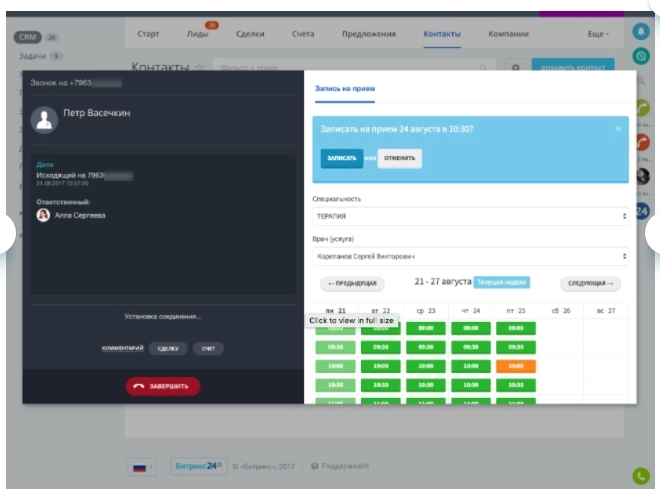Click the blue Записать confirm button
The height and width of the screenshot is (501, 660).
click(x=341, y=158)
